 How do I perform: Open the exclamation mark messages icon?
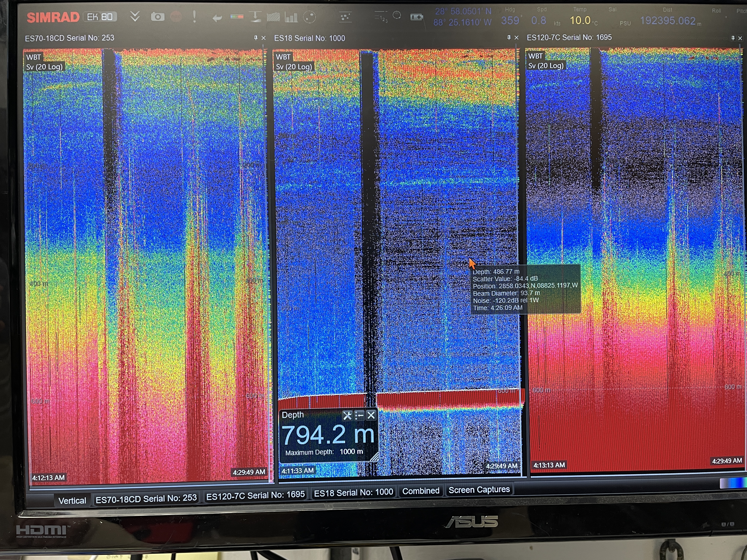pyautogui.click(x=194, y=16)
